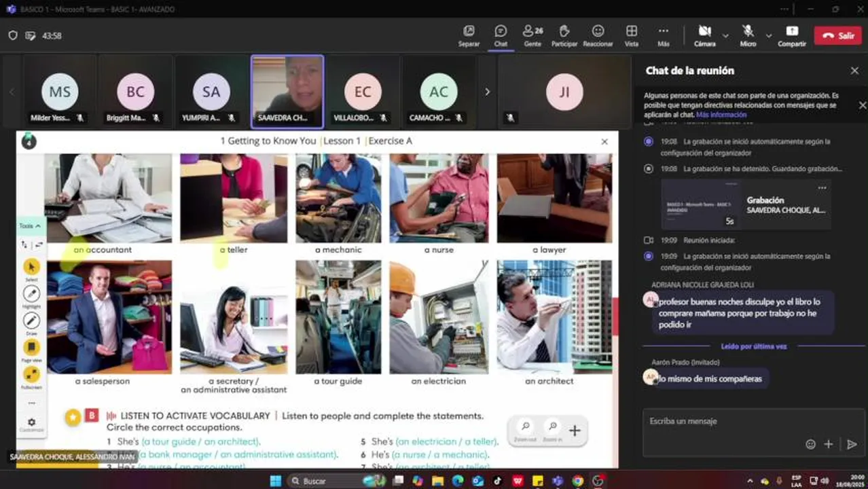Open Google Chrome from the taskbar

click(577, 481)
